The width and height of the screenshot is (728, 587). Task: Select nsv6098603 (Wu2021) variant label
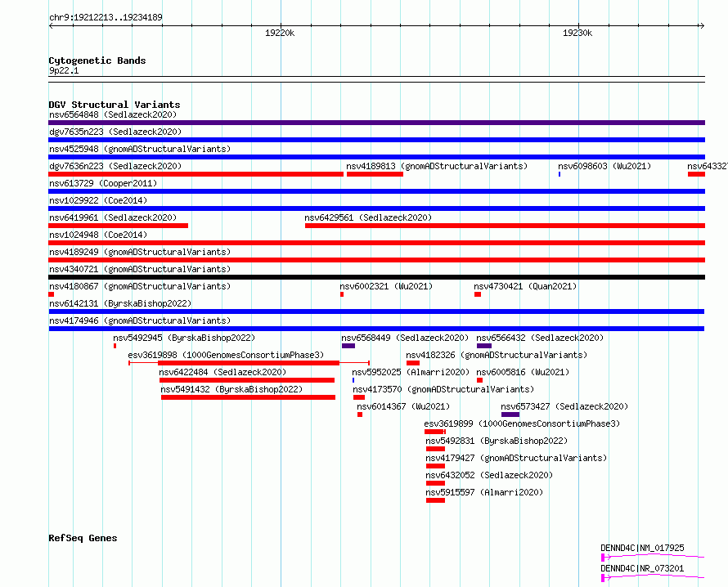click(604, 166)
